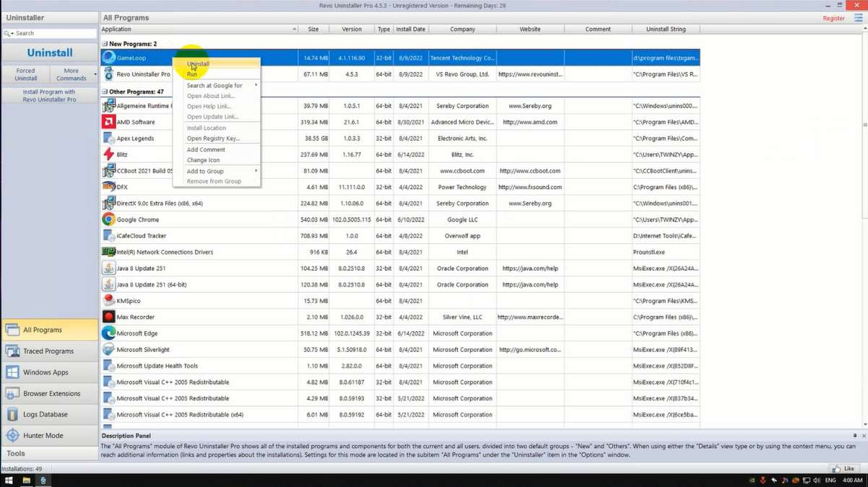Select the AMD Software icon in list

pos(108,122)
